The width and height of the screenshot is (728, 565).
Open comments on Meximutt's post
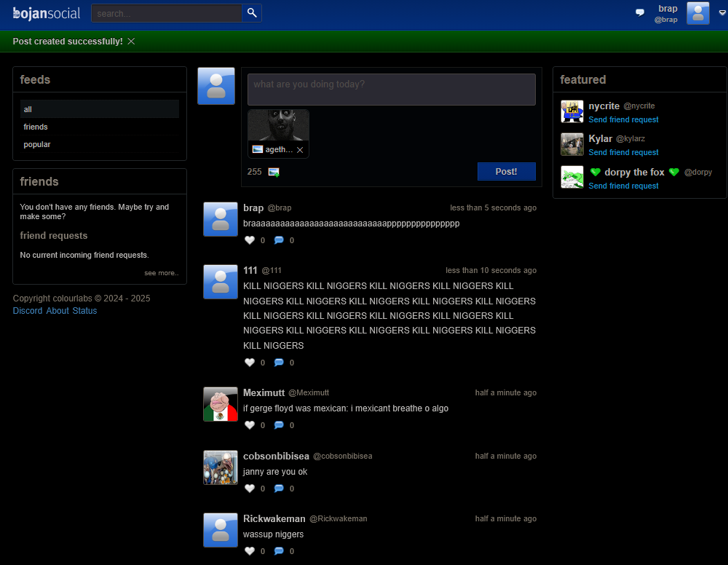click(279, 425)
